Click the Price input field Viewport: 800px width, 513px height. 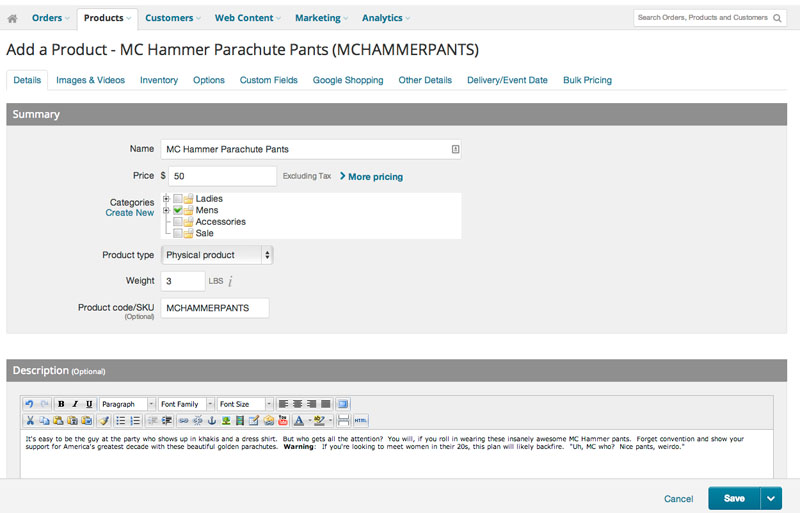(222, 176)
